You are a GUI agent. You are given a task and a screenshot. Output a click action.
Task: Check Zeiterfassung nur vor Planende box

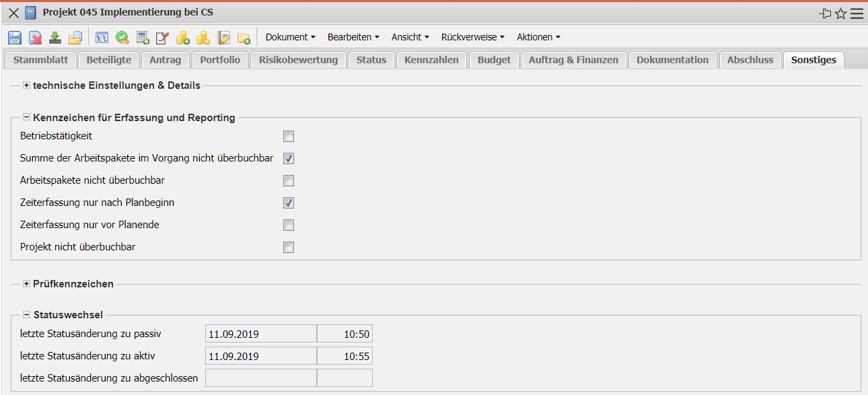click(289, 225)
